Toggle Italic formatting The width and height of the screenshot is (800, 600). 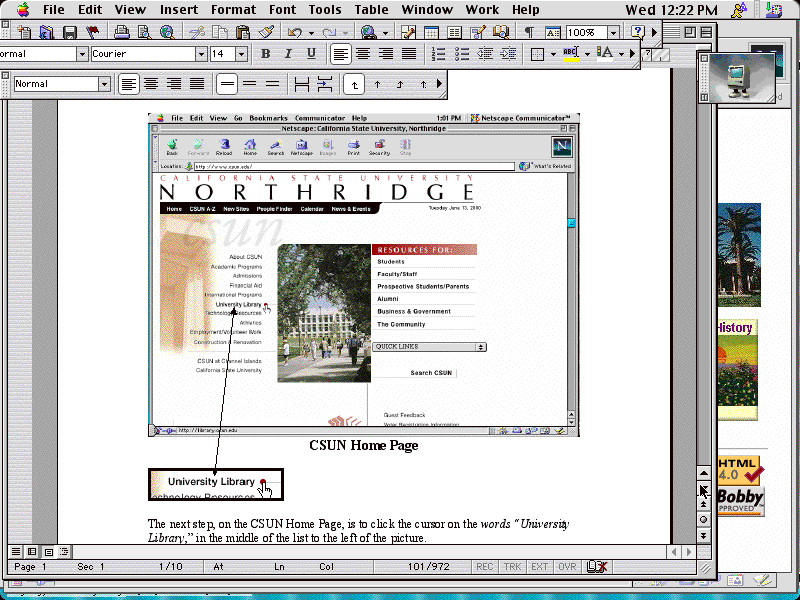(288, 54)
